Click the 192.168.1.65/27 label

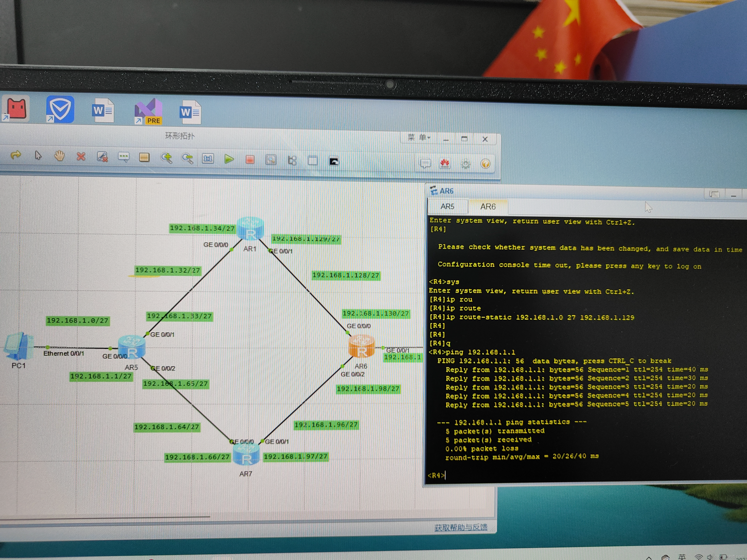click(x=176, y=384)
